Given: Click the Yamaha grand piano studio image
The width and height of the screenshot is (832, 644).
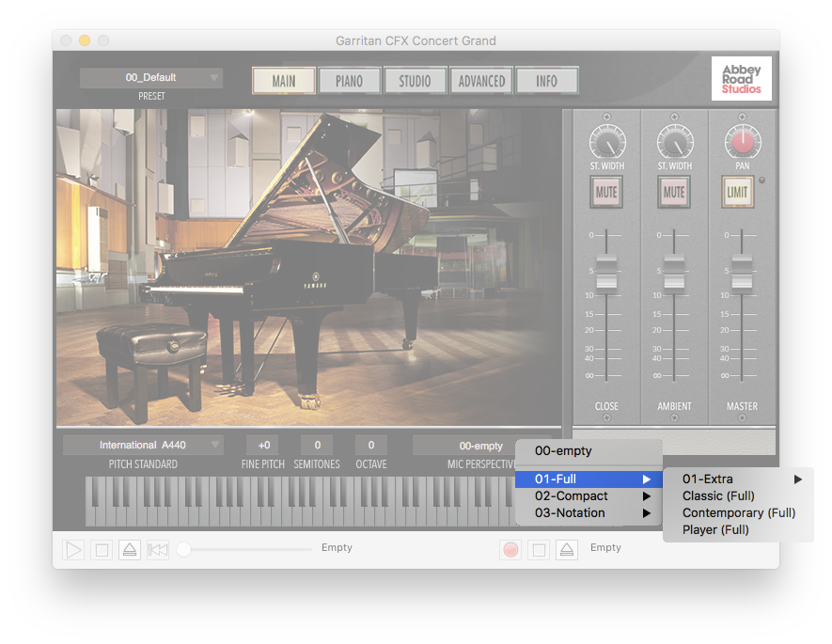Looking at the screenshot, I should pos(308,267).
